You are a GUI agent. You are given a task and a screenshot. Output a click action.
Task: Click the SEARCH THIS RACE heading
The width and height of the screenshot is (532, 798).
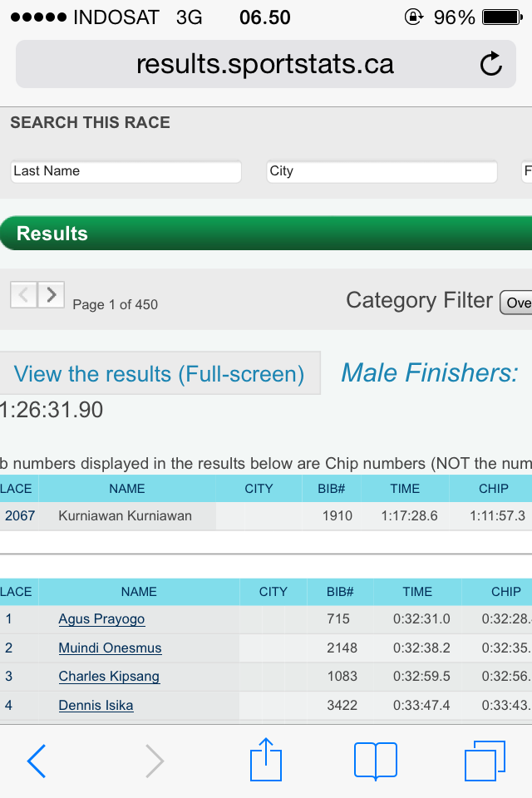point(90,123)
